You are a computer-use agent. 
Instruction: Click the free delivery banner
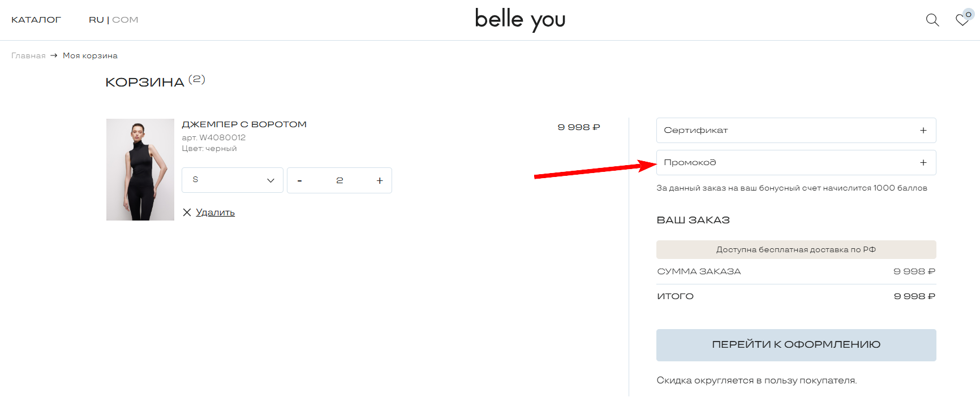coord(795,249)
